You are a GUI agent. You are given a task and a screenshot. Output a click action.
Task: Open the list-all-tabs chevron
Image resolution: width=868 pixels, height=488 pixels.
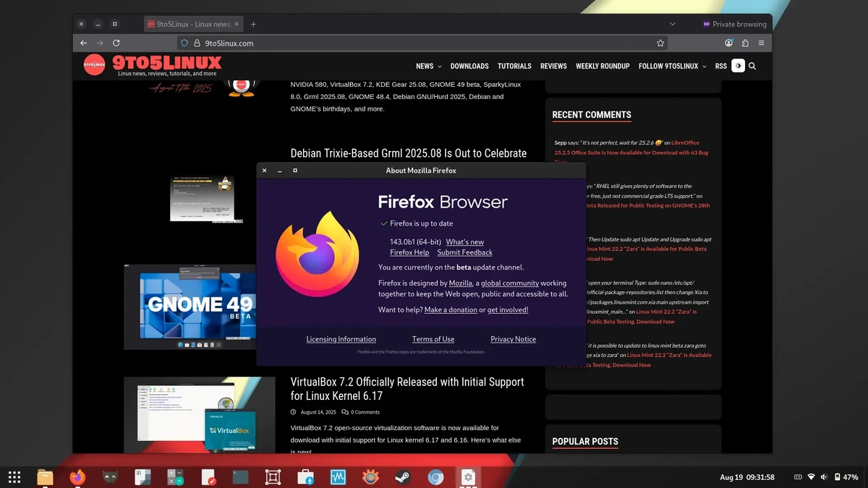coord(673,23)
